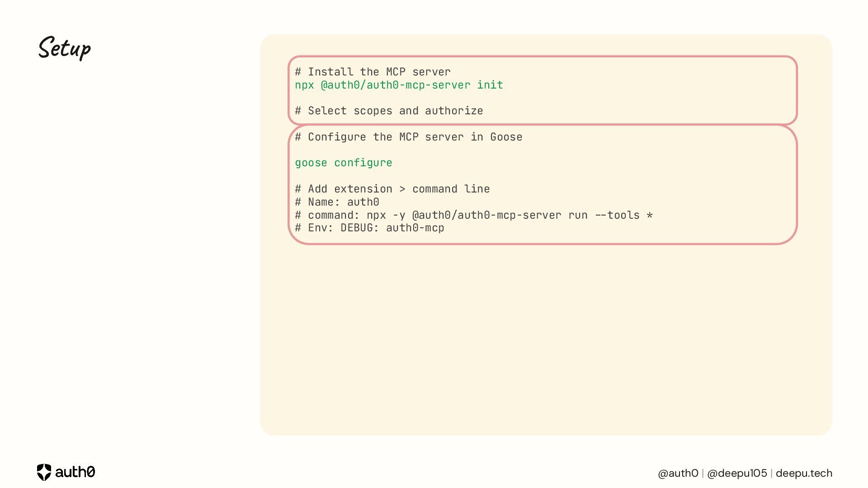Select the Install the MCP server comment
The image size is (868, 488).
[373, 72]
